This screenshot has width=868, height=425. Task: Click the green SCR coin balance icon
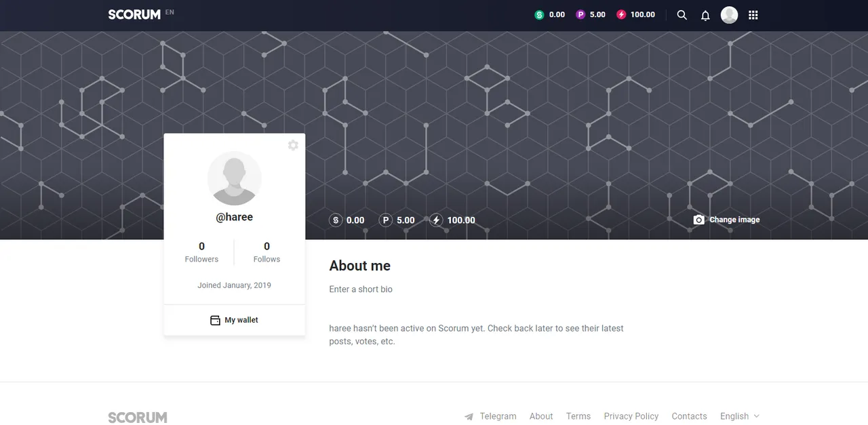[x=539, y=14]
